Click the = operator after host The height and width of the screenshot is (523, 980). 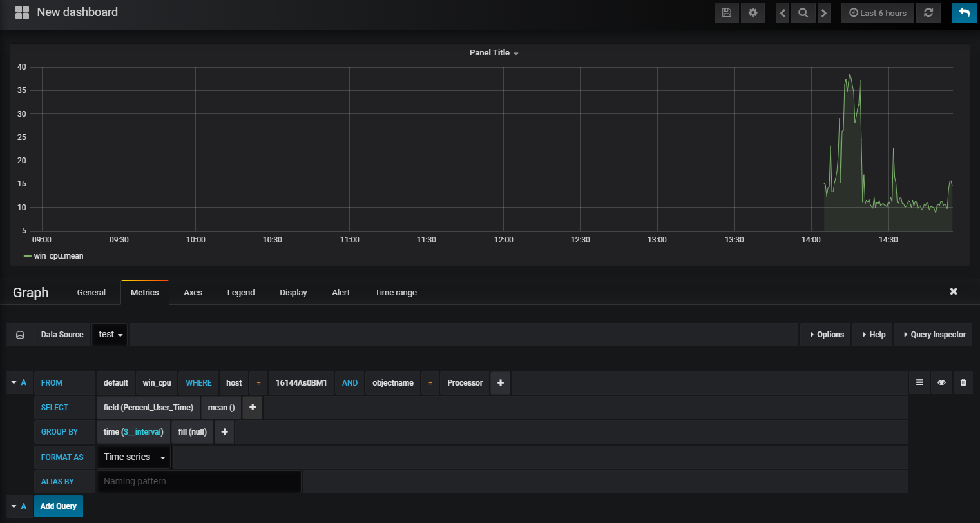(x=259, y=382)
